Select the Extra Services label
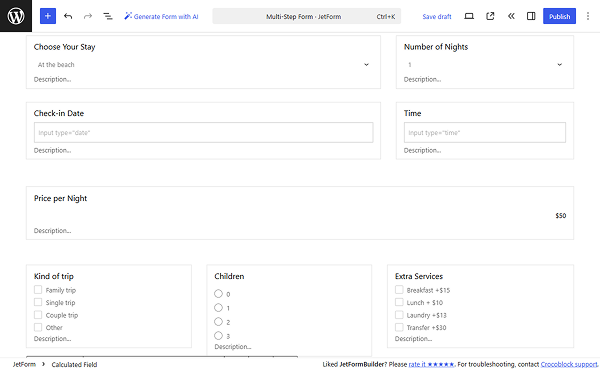The image size is (600, 370). point(419,276)
